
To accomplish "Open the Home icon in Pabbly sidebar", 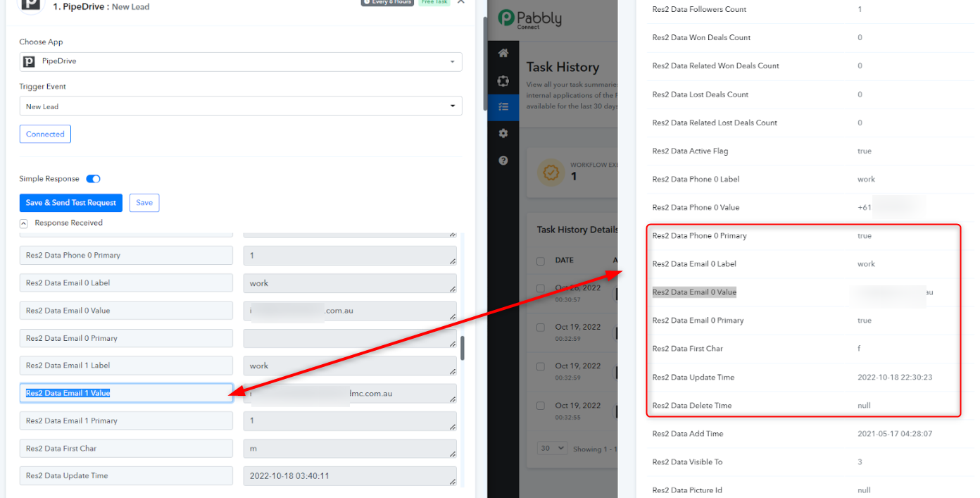I will click(503, 53).
